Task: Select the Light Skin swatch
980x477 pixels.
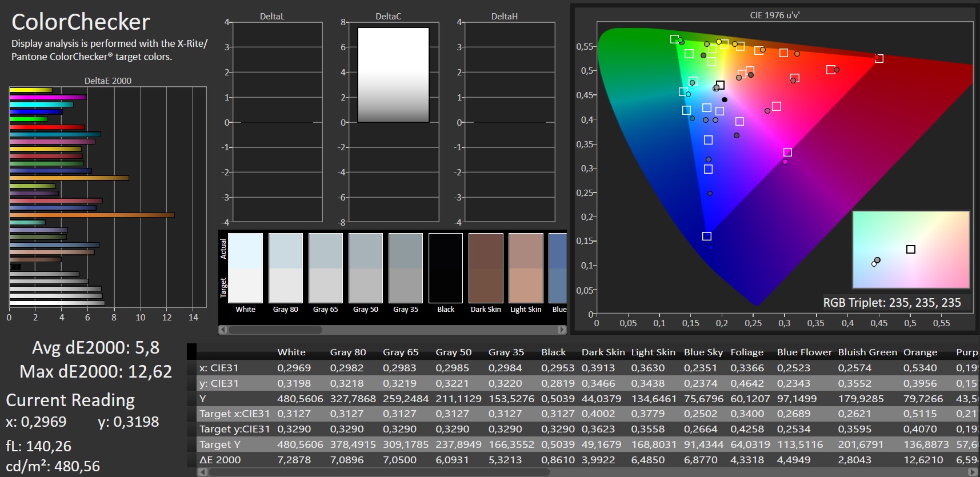Action: [x=526, y=268]
